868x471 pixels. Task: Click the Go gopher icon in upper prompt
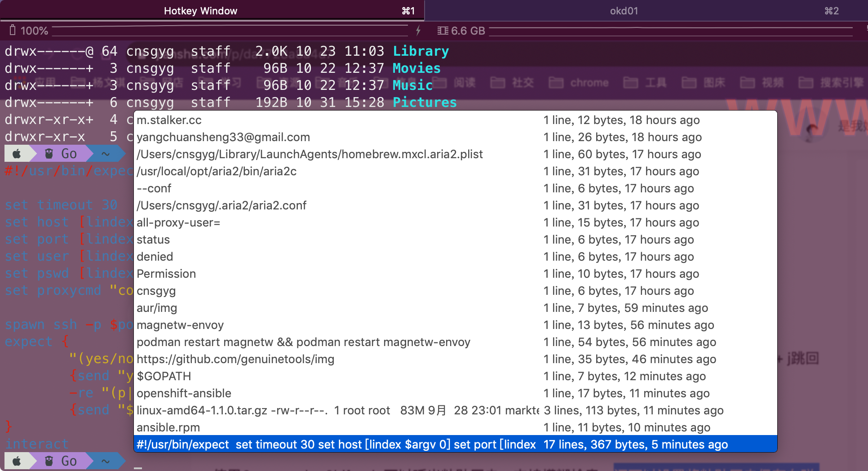click(49, 154)
